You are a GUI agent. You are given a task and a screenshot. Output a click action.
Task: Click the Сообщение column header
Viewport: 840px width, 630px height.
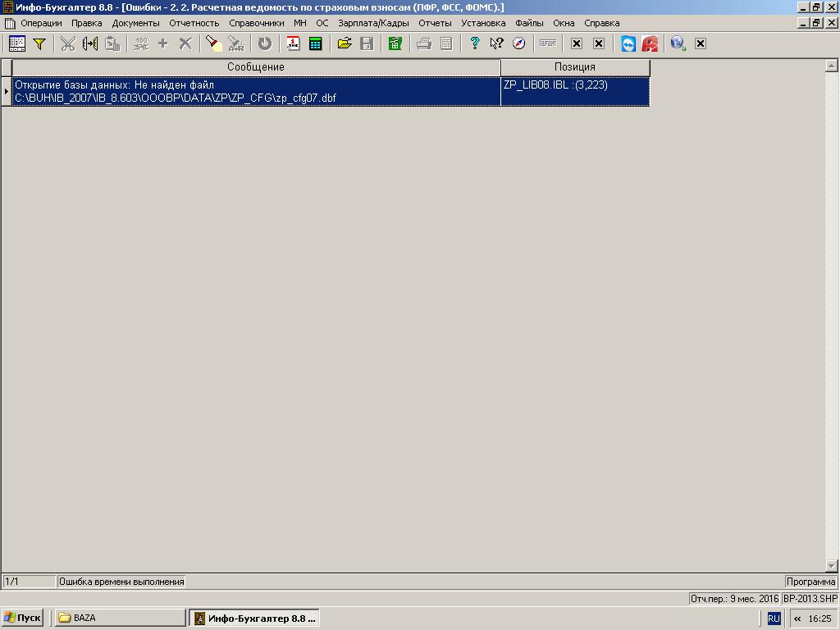click(x=256, y=67)
